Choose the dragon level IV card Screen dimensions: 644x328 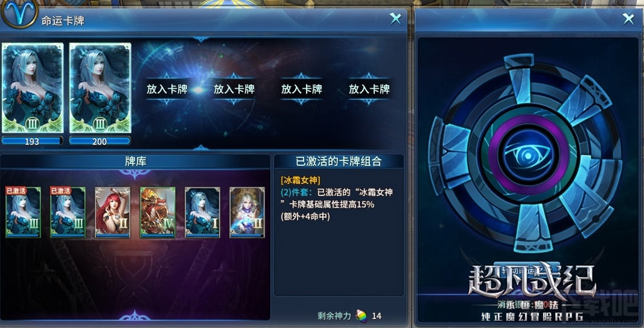coord(158,212)
